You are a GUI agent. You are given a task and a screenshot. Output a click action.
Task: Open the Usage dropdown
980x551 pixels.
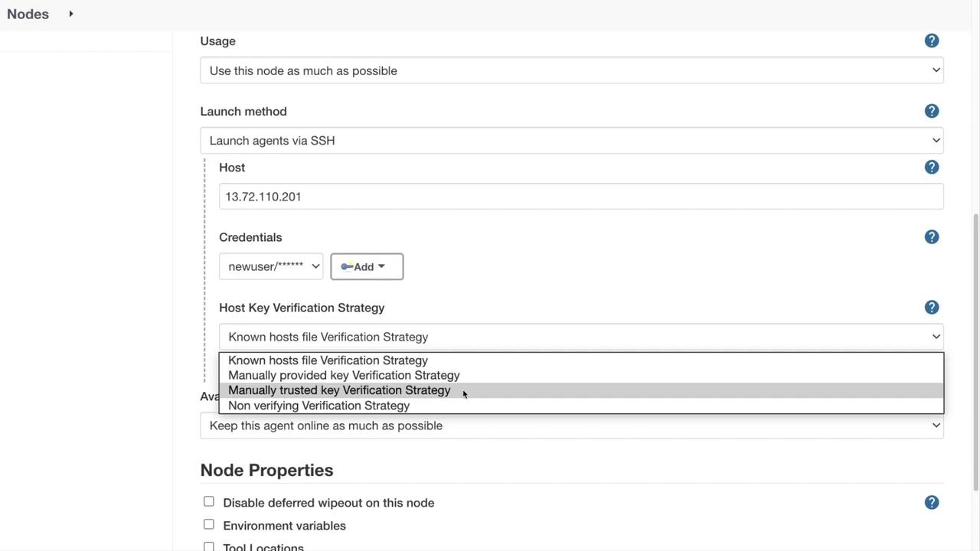tap(571, 70)
